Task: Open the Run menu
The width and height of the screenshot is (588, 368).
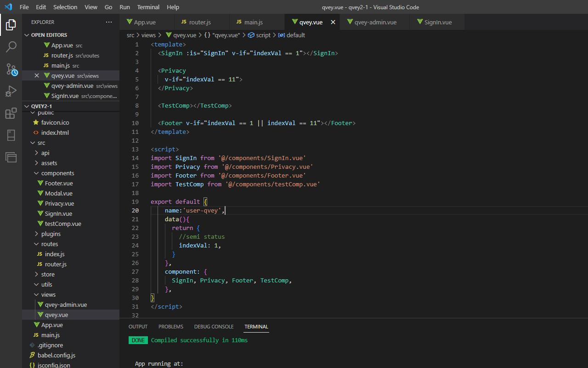Action: point(124,7)
